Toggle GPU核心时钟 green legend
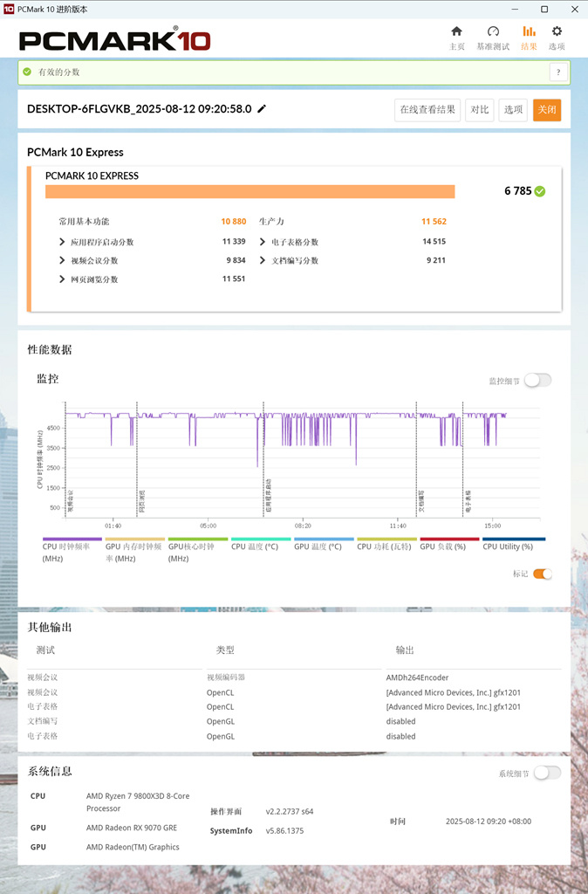 [198, 549]
